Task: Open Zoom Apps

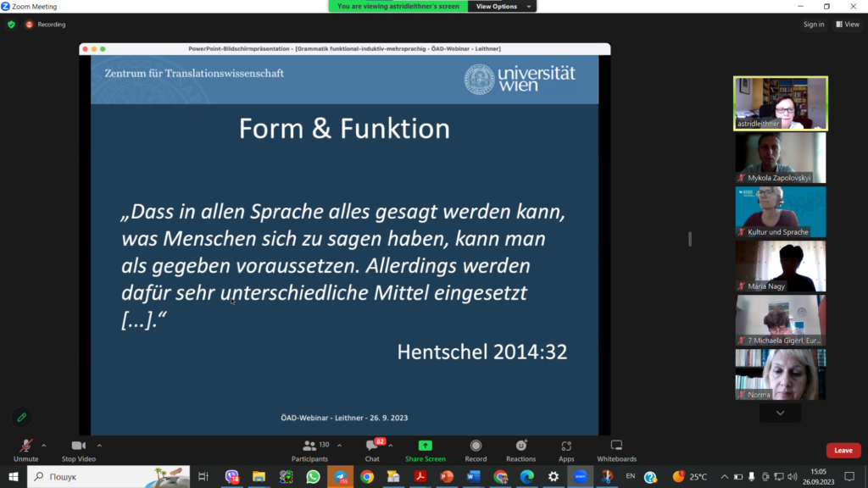Action: point(566,451)
